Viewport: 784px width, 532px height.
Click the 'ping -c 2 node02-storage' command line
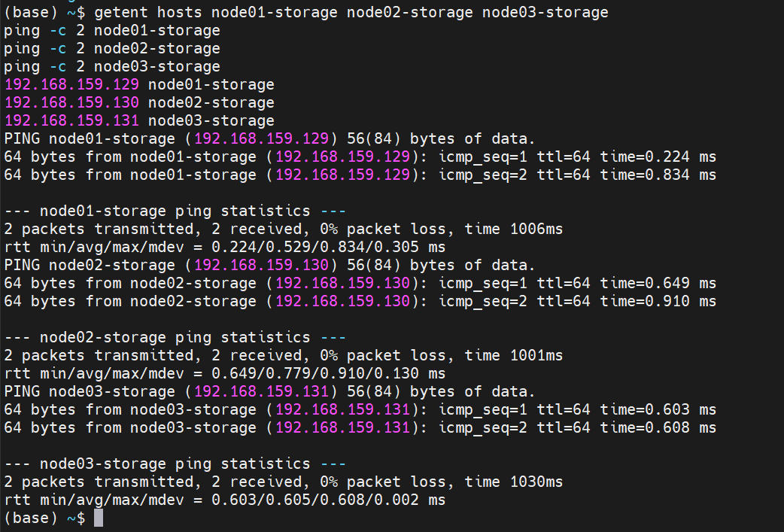(x=112, y=48)
